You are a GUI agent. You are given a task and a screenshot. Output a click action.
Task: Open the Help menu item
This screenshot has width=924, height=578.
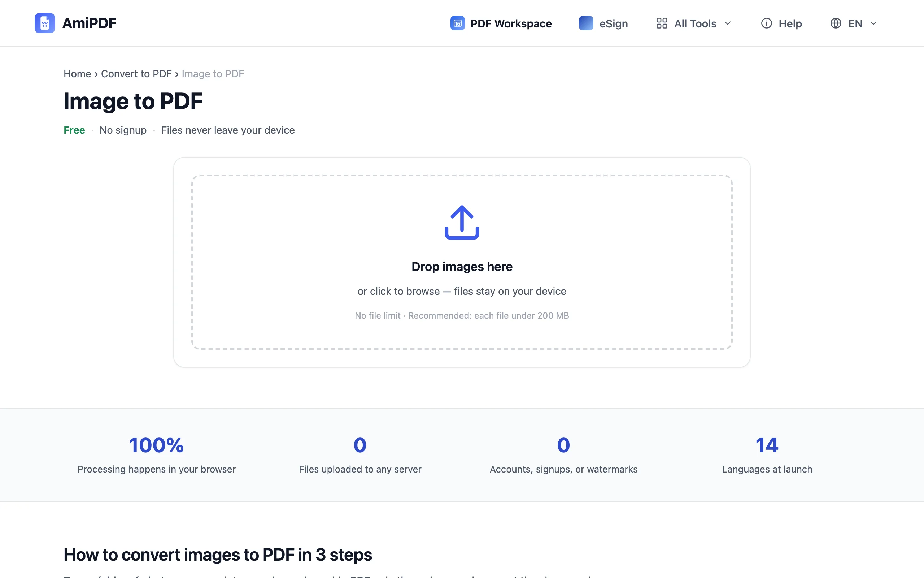781,23
